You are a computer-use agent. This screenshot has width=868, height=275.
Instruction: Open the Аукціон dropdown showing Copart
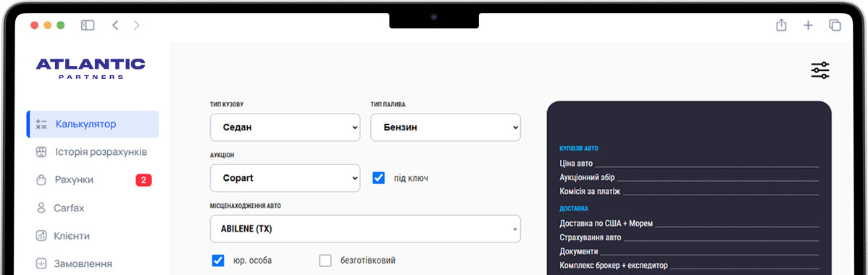point(285,178)
